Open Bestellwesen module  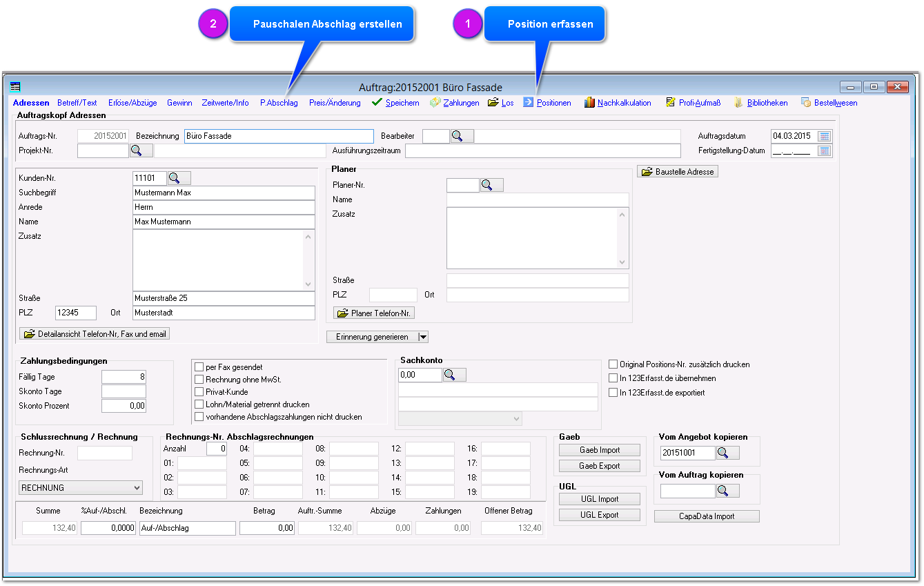click(829, 103)
